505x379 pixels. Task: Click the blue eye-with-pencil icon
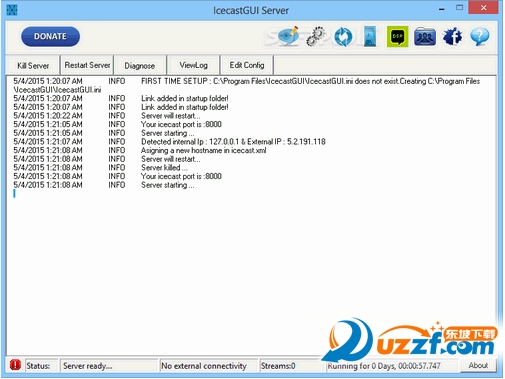point(288,36)
